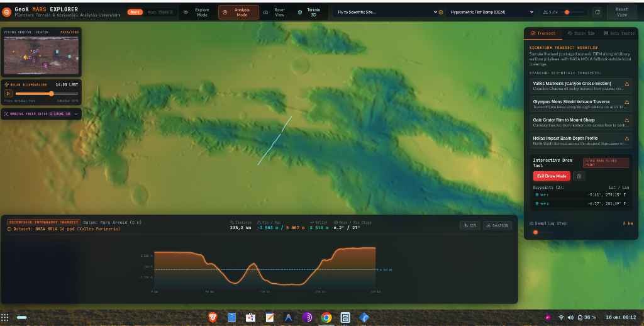Screen dimensions: 644x326
Task: Click WP 1 pin icon
Action: (x=537, y=195)
